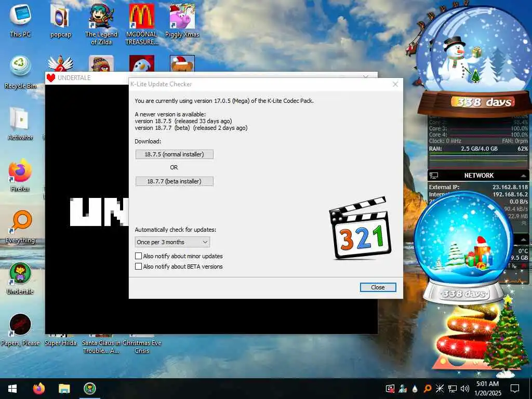Image resolution: width=532 pixels, height=399 pixels.
Task: Click the 321 clapperboard logo in the dialog
Action: tap(360, 228)
